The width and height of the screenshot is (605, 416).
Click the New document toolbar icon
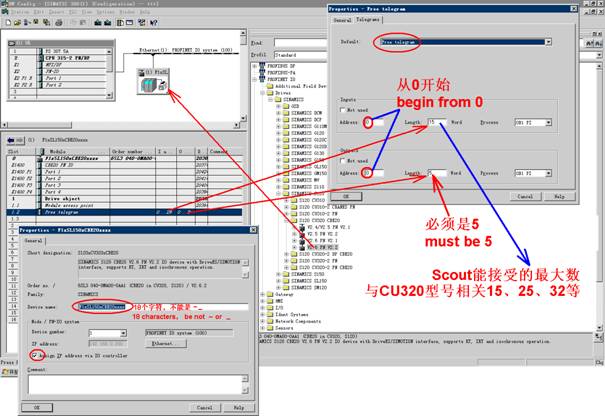(x=7, y=23)
